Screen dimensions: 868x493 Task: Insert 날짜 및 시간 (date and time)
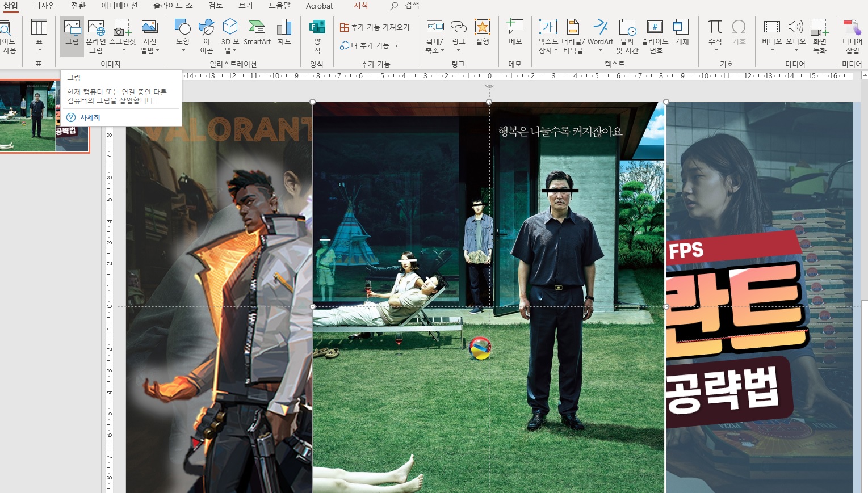coord(627,36)
